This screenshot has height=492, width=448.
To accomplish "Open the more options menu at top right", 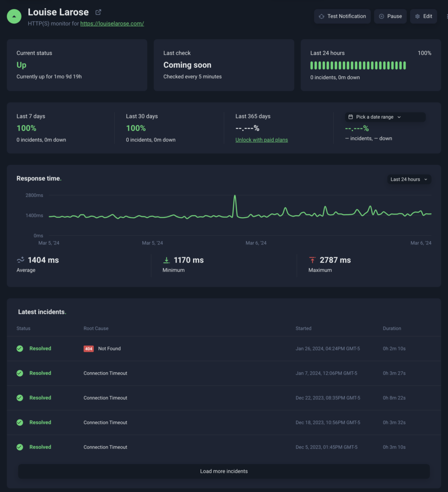I will click(x=447, y=16).
